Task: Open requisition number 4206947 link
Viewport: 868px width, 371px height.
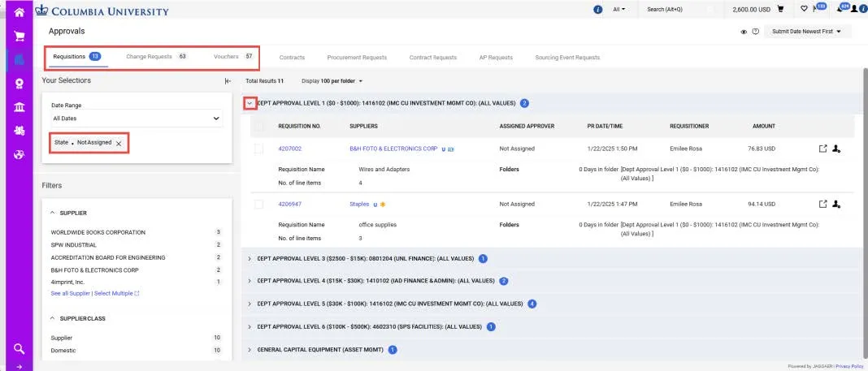Action: 290,204
